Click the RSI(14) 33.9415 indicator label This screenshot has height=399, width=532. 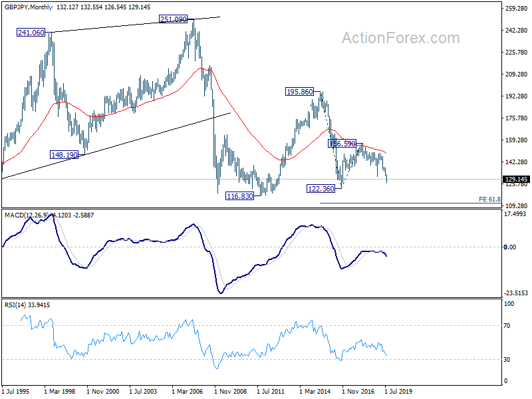click(27, 305)
